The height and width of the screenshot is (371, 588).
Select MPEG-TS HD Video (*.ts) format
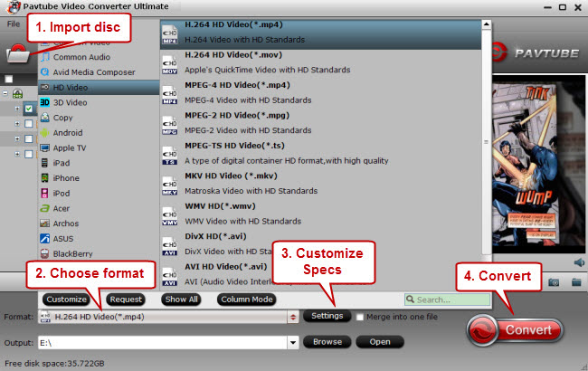pyautogui.click(x=320, y=154)
